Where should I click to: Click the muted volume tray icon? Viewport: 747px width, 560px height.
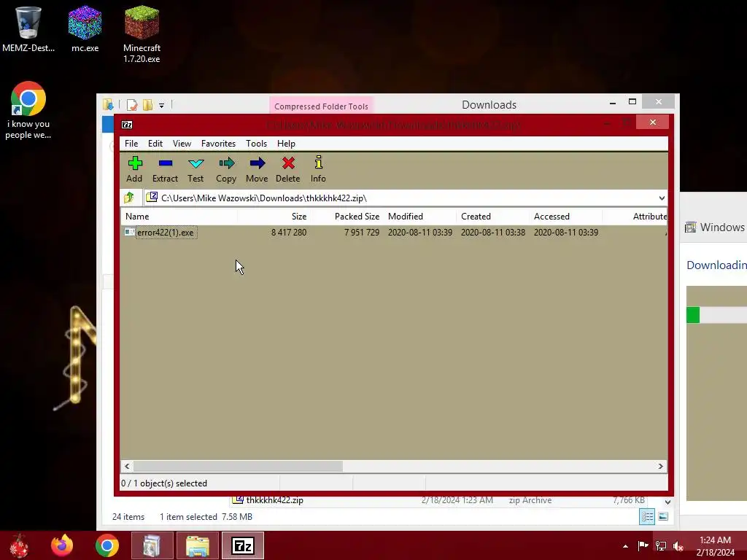point(678,545)
